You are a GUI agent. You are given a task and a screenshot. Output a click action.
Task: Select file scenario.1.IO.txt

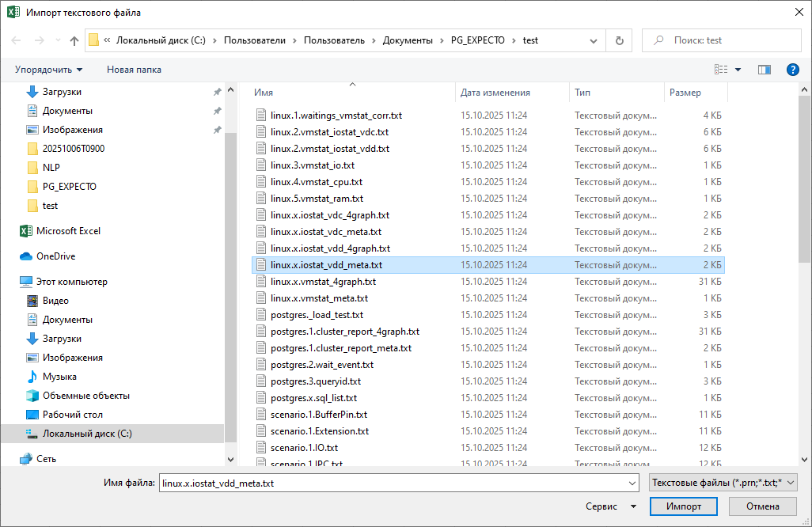point(304,447)
